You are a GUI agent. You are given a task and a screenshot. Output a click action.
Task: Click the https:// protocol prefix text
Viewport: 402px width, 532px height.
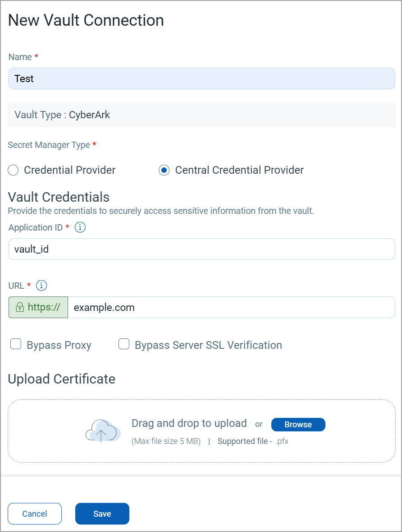tap(44, 307)
